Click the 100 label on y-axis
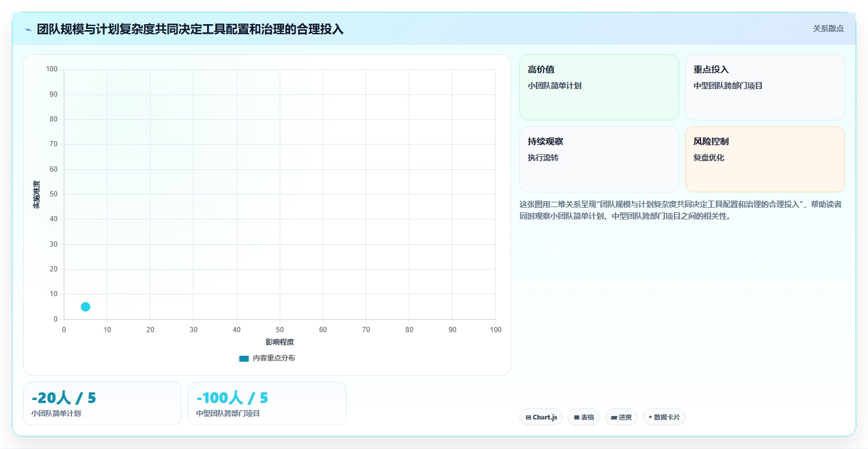 pyautogui.click(x=52, y=70)
